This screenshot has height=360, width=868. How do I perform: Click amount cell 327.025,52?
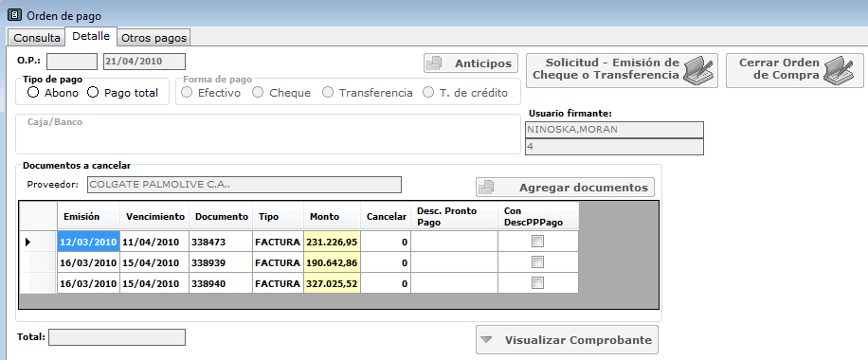pos(333,283)
